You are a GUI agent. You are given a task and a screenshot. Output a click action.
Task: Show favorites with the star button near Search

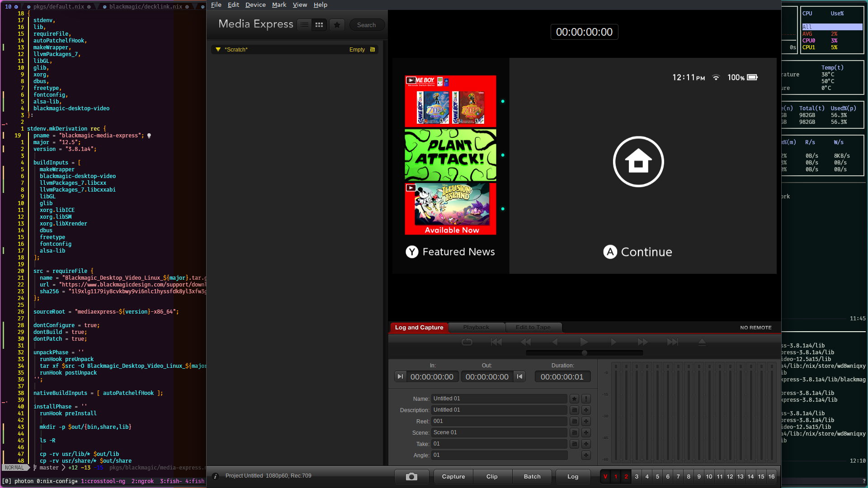tap(337, 25)
